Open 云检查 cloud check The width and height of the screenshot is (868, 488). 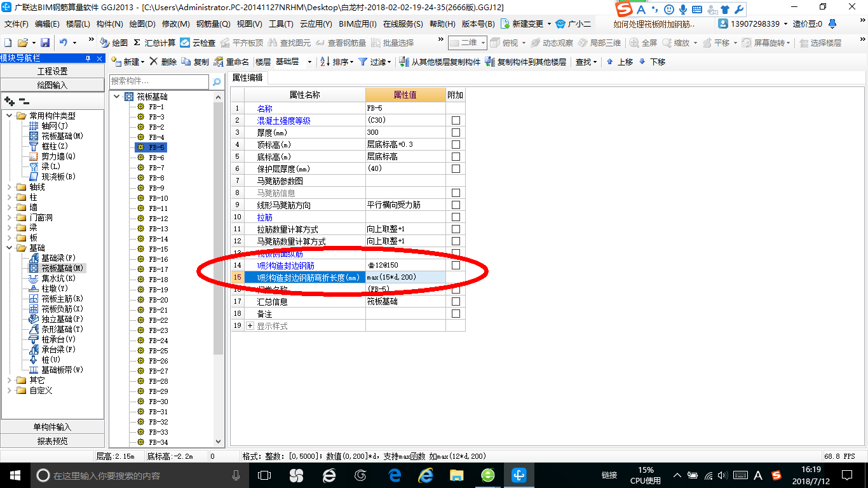click(x=198, y=43)
